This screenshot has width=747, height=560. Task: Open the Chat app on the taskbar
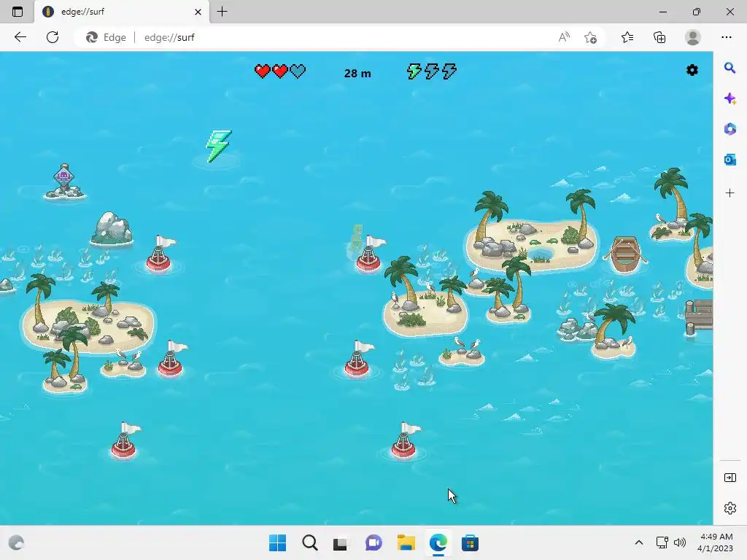tap(373, 542)
